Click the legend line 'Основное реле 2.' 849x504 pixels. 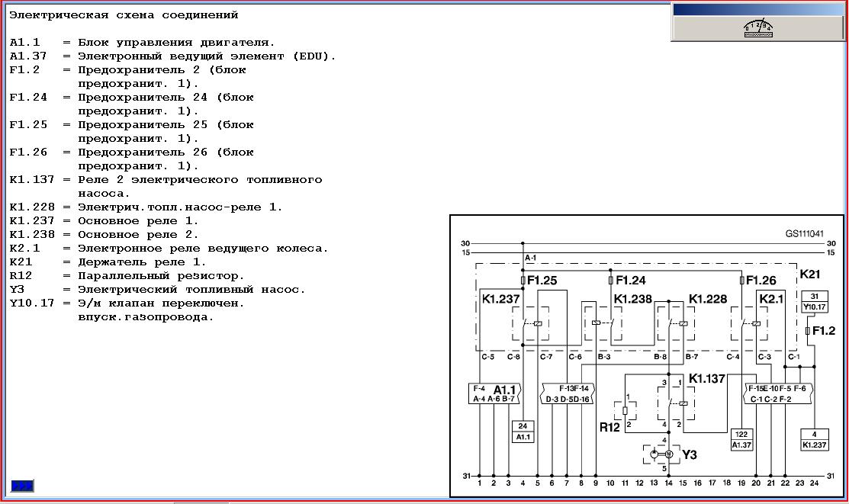click(138, 235)
